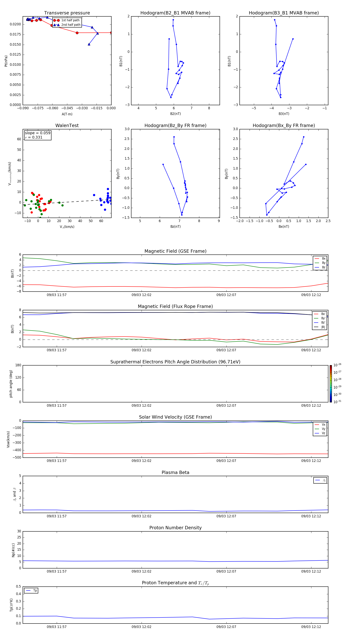Click '09/03 12:12' tick under Proton Temperature plot
Viewport: 351px width, 644px height.
(311, 627)
